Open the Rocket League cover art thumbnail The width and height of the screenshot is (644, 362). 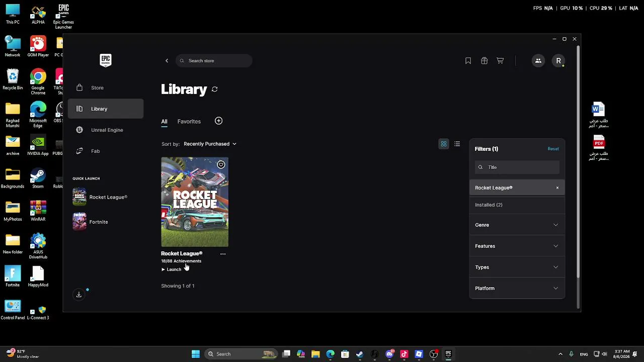point(195,202)
